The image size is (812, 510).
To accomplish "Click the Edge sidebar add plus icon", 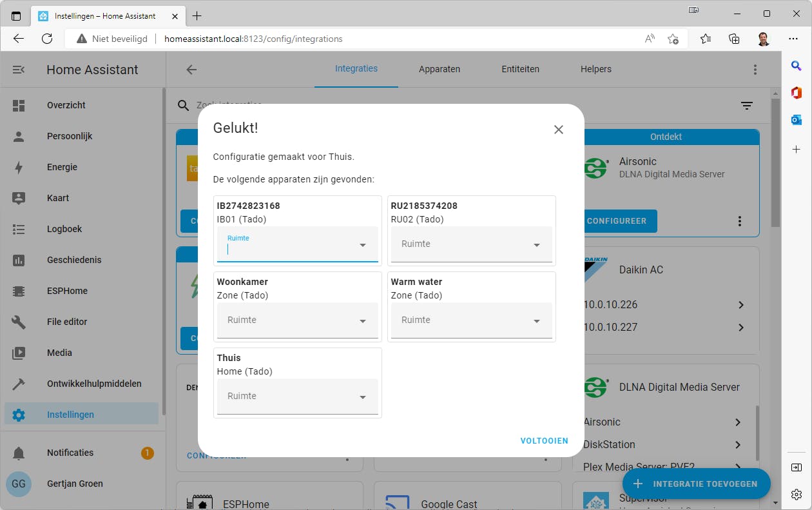I will click(797, 150).
